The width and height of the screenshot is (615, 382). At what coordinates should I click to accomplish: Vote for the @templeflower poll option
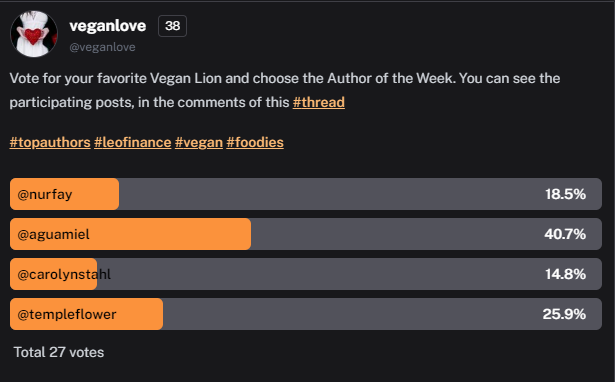coord(306,314)
